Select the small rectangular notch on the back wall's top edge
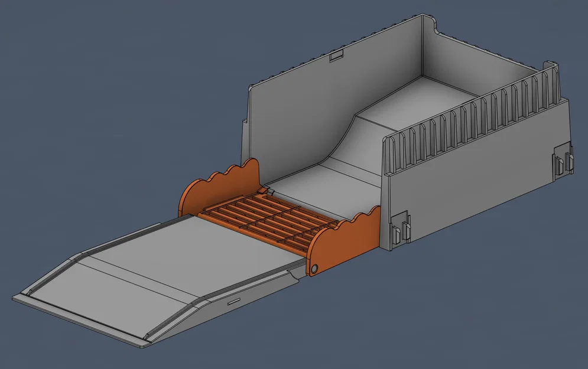This screenshot has height=369, width=588. 336,55
